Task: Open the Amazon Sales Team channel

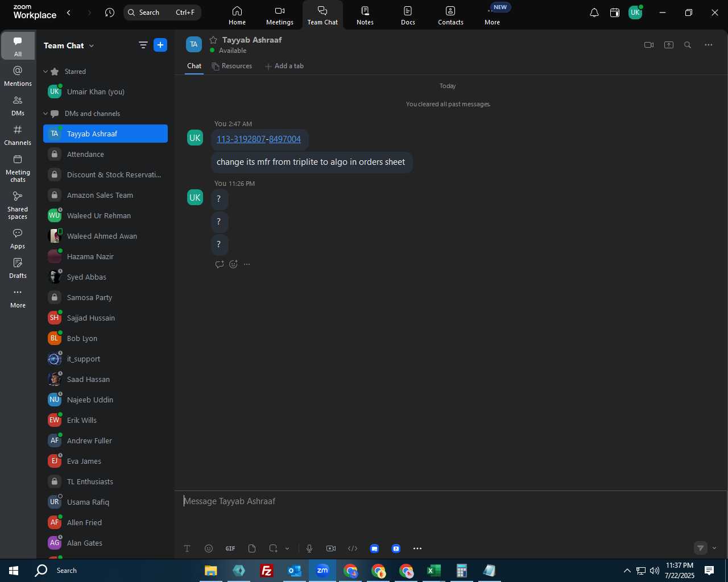Action: 105,195
